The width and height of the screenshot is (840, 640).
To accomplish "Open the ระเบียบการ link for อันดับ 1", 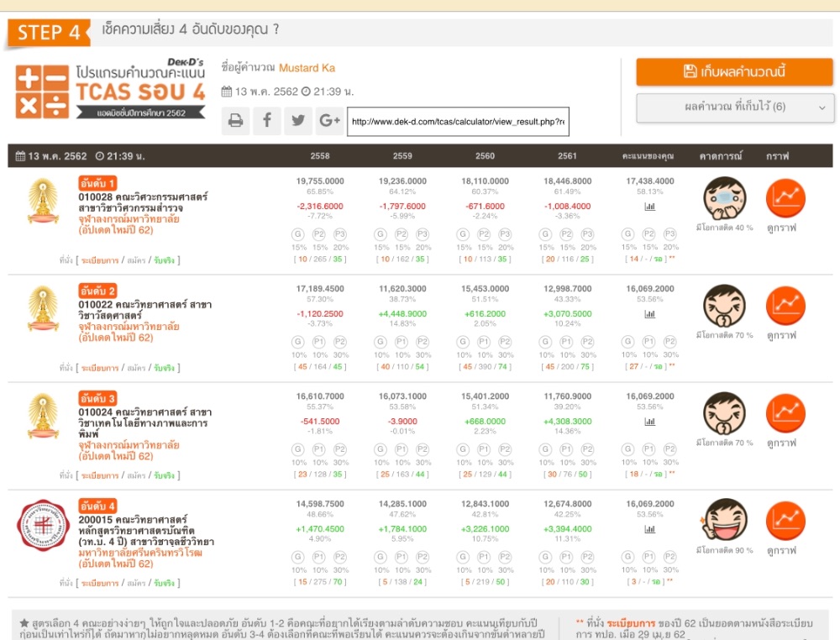I will tap(100, 260).
